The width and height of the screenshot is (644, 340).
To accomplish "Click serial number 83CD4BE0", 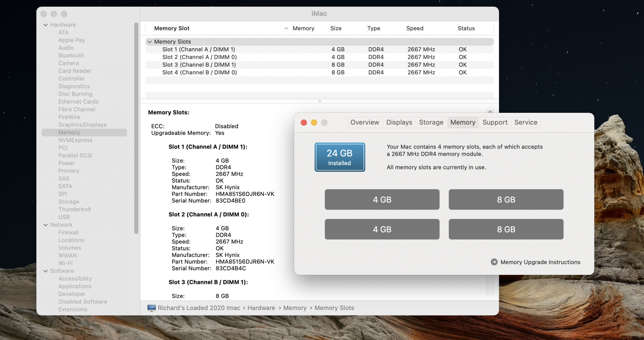I will pos(231,201).
